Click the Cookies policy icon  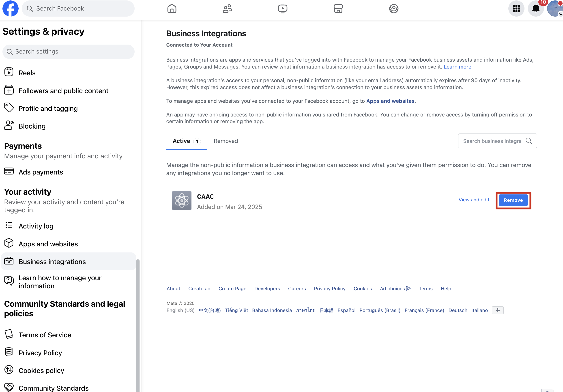(x=9, y=370)
